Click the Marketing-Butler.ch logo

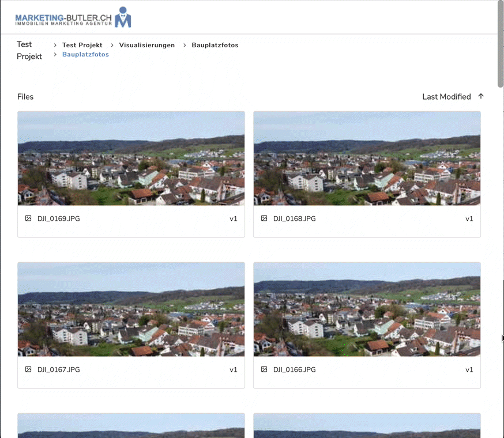[x=73, y=18]
